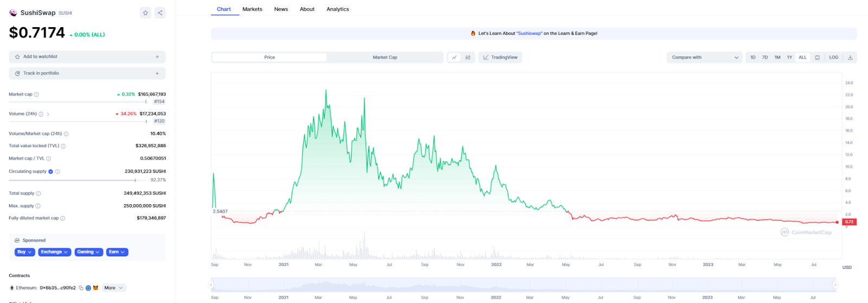Select 1D time range

(x=753, y=58)
